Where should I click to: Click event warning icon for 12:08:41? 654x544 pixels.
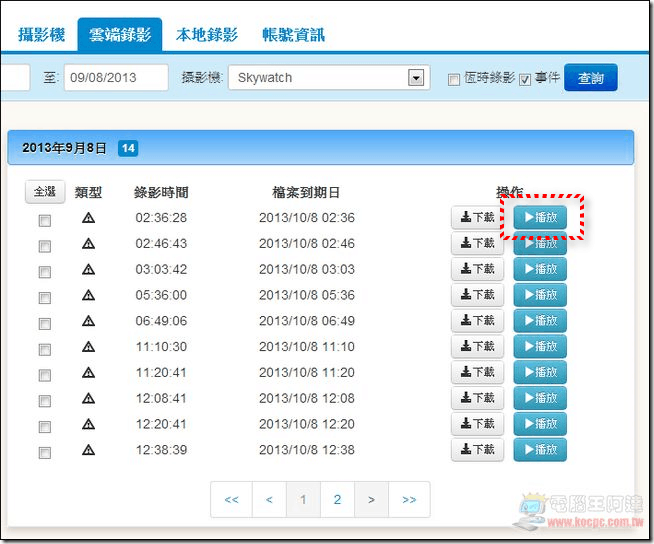click(x=88, y=398)
